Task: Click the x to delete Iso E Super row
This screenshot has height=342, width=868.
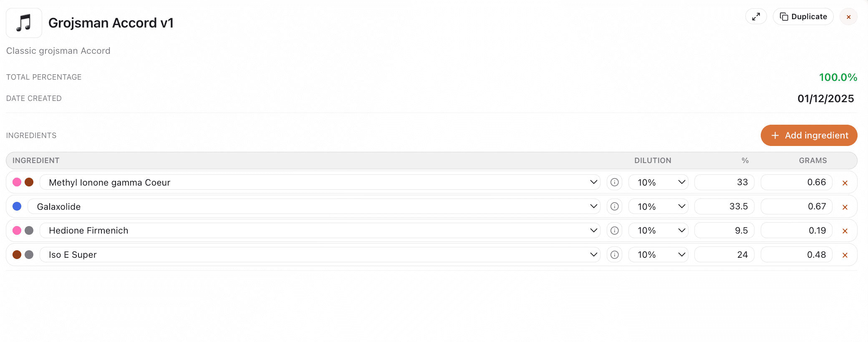Action: point(845,255)
